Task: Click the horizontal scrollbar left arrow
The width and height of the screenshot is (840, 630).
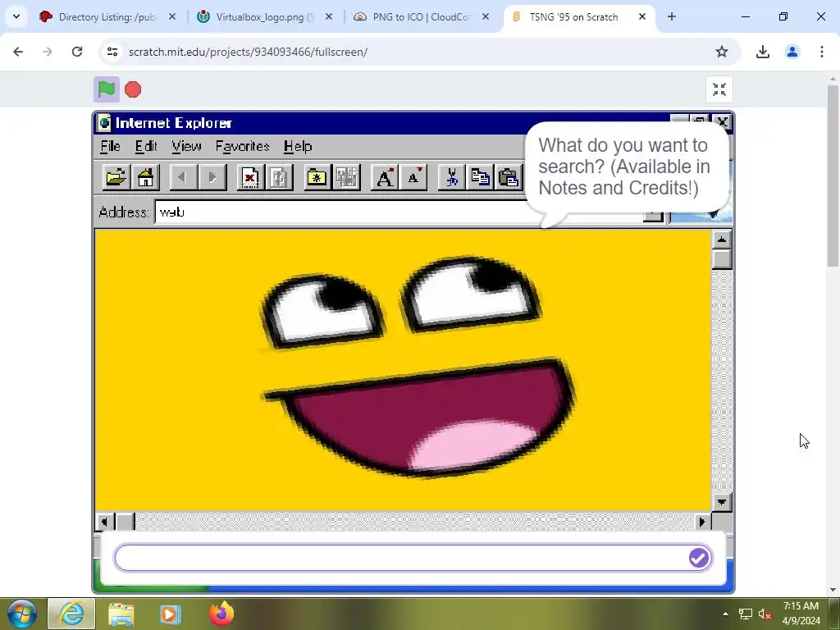Action: pyautogui.click(x=104, y=521)
